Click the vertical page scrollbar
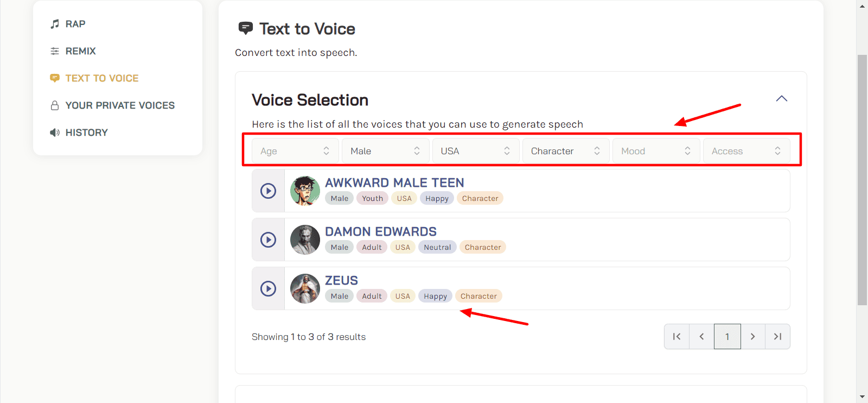Screen dimensions: 868x403 (861, 179)
